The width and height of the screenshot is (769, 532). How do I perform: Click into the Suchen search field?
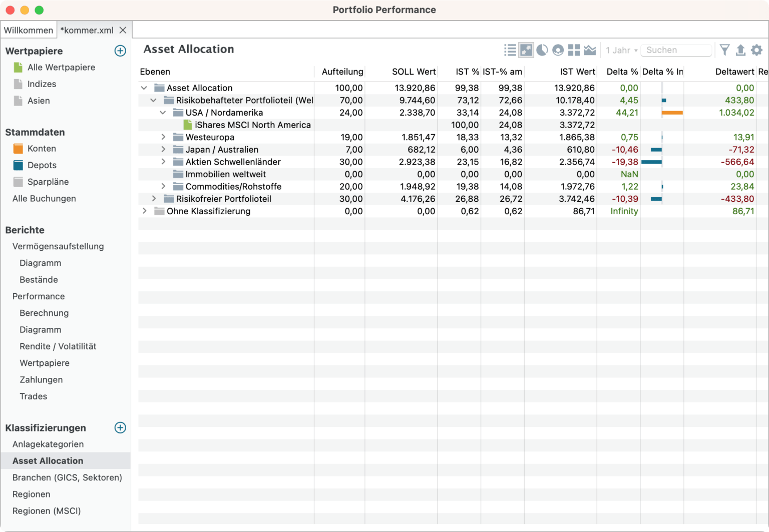[676, 50]
